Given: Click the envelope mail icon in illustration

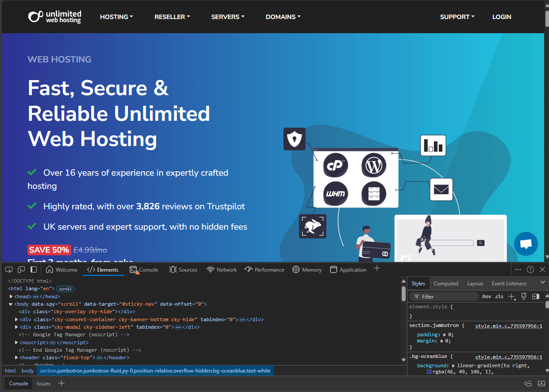Looking at the screenshot, I should pyautogui.click(x=441, y=189).
